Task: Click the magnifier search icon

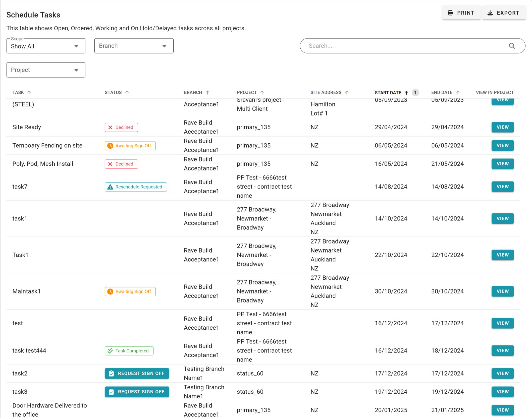Action: 512,46
